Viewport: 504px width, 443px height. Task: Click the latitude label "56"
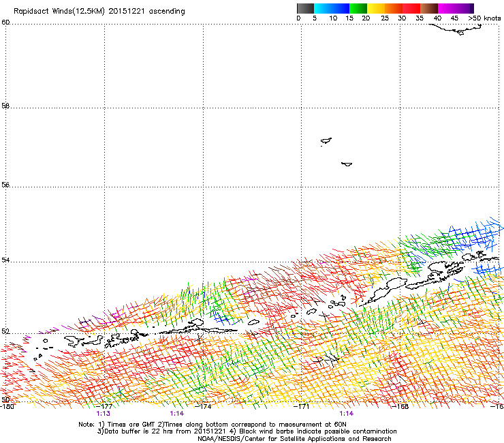[x=5, y=185]
